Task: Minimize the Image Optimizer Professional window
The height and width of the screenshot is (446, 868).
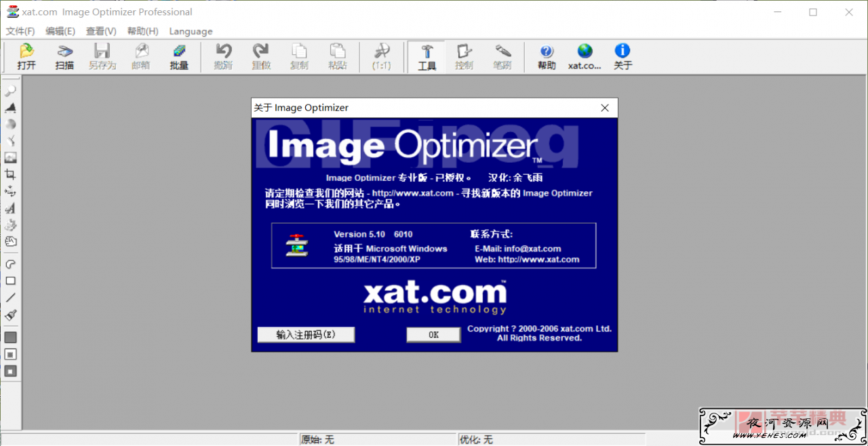Action: pyautogui.click(x=777, y=12)
